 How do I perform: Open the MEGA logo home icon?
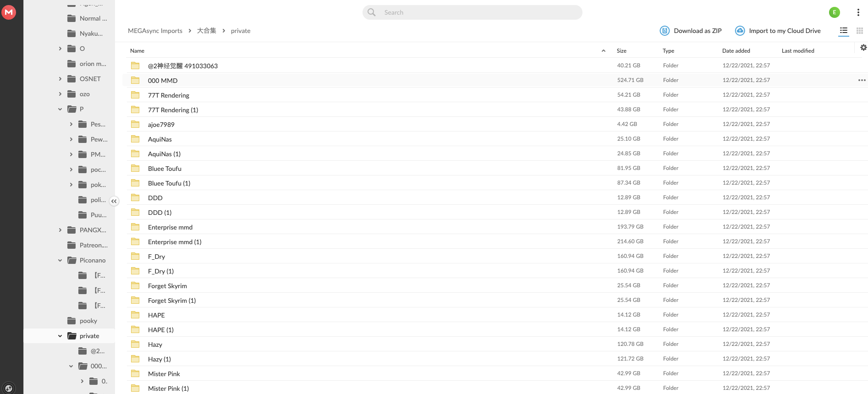(x=9, y=12)
